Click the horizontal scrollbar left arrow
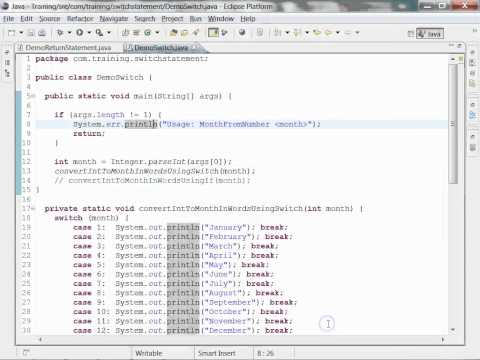 pos(40,339)
